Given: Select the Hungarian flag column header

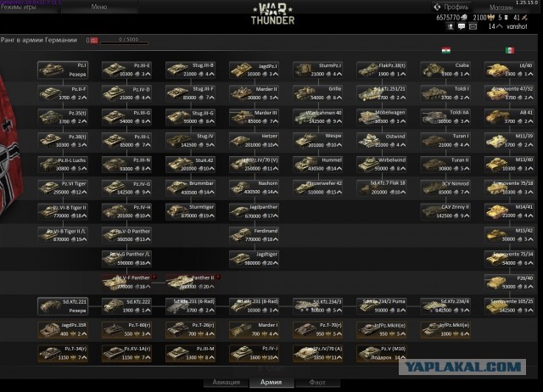Looking at the screenshot, I should point(445,51).
